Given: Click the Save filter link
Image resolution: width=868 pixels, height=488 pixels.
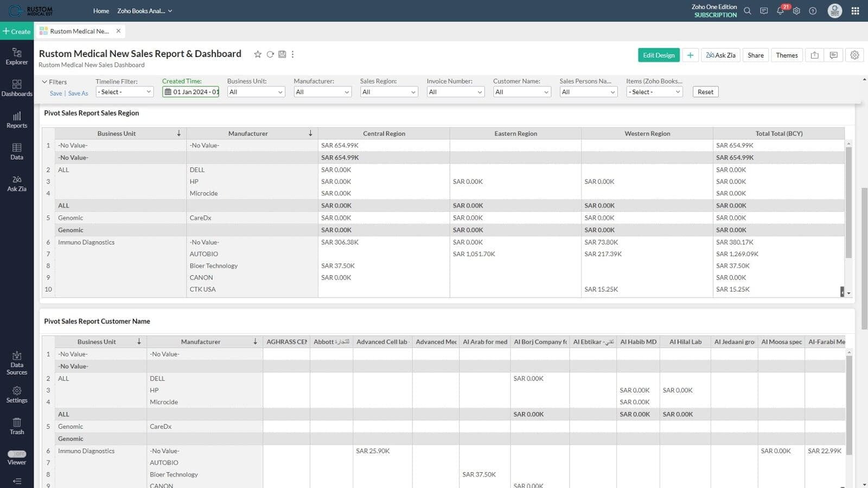Looking at the screenshot, I should 56,93.
